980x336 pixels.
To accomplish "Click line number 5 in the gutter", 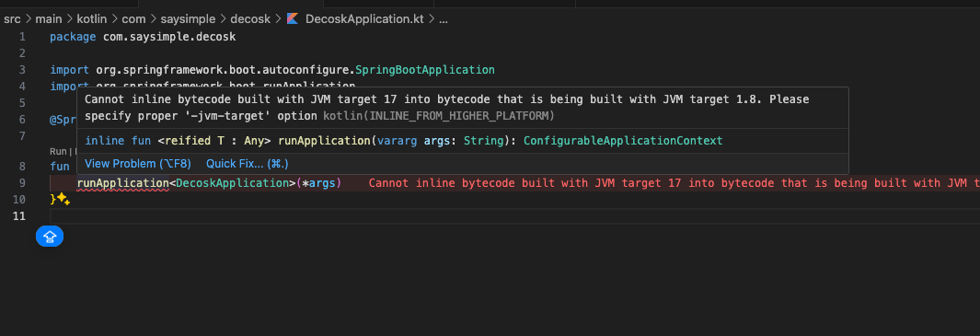I will 22,102.
